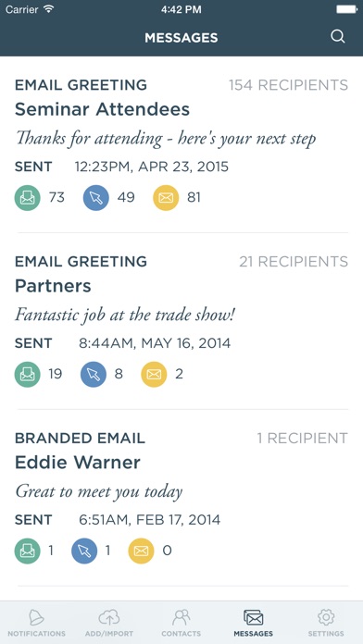Tap the 21 Recipients label
The width and height of the screenshot is (363, 644).
coord(294,262)
